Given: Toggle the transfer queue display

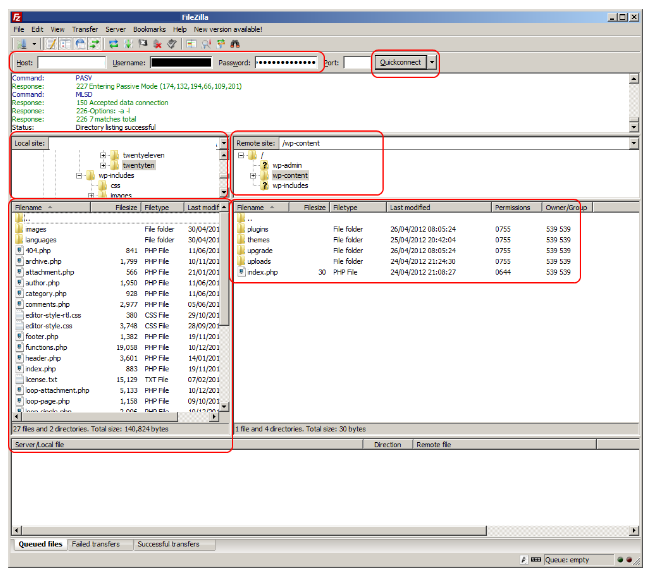Looking at the screenshot, I should pos(95,44).
